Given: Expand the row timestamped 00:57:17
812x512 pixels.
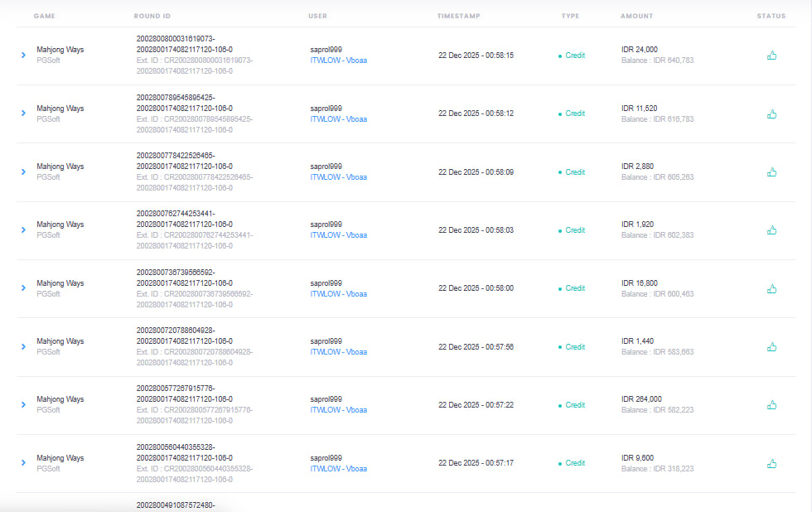Looking at the screenshot, I should coord(23,463).
